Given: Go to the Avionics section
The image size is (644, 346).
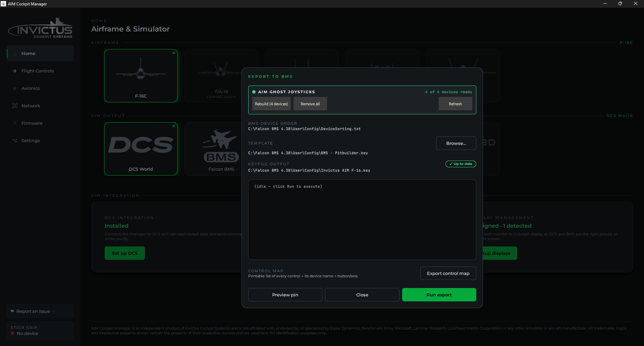Looking at the screenshot, I should point(40,88).
